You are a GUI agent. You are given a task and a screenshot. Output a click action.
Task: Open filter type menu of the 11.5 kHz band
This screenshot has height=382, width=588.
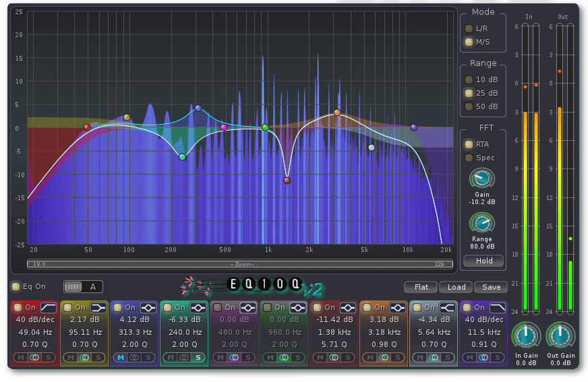tap(497, 308)
